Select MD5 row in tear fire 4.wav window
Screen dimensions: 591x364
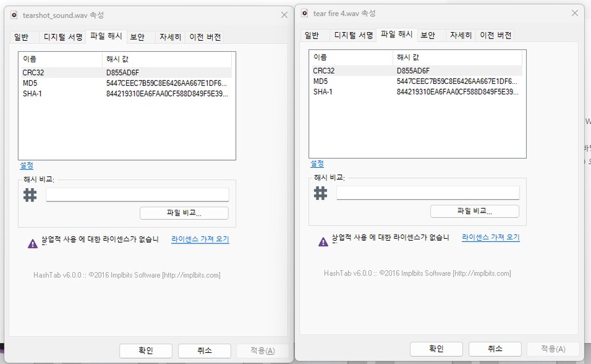416,81
